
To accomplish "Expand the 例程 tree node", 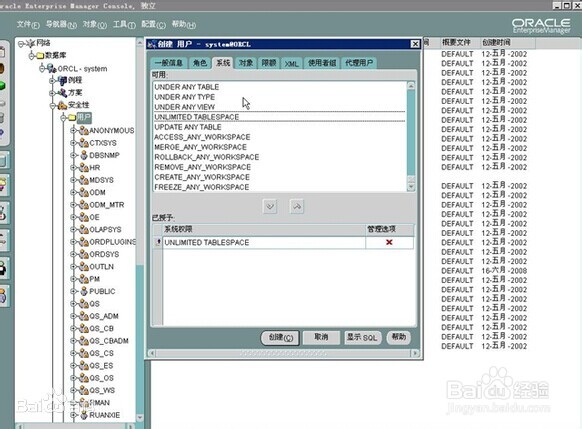I will pos(52,80).
